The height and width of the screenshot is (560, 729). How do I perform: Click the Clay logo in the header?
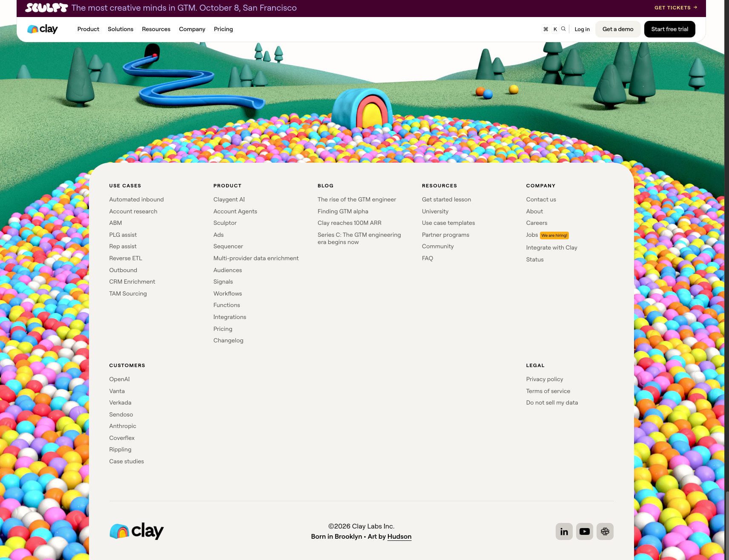click(42, 29)
